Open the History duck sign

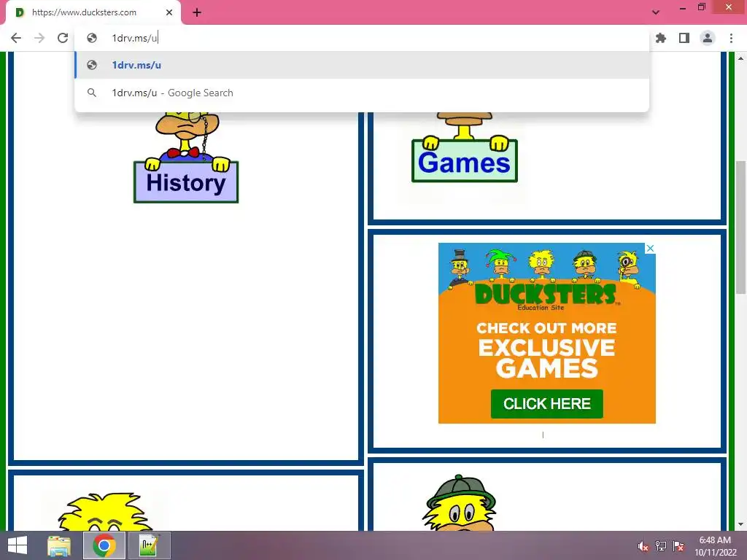(x=186, y=182)
